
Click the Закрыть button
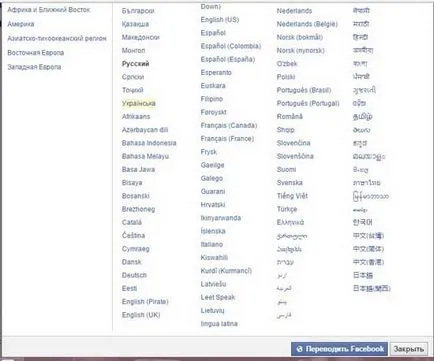[x=408, y=349]
